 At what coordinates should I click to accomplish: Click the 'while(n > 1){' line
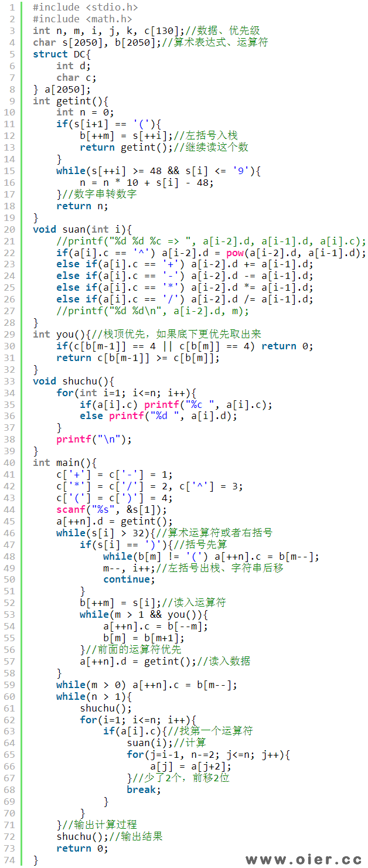94,697
